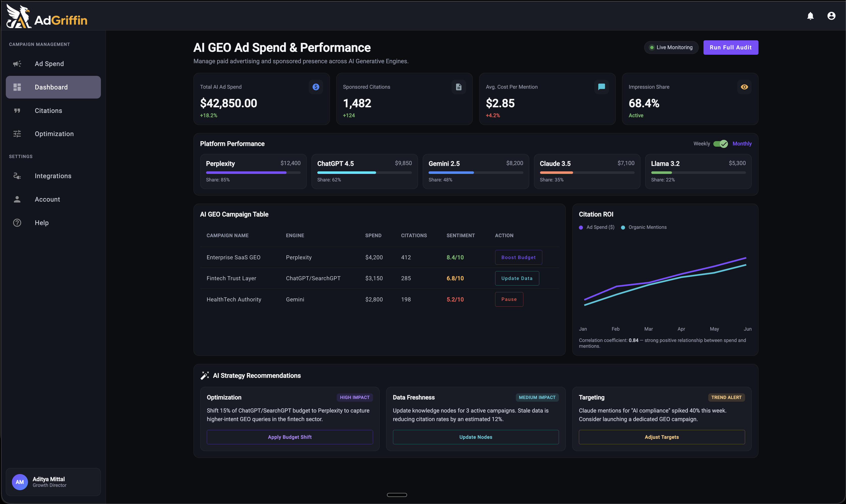The height and width of the screenshot is (504, 846).
Task: Click the Integrations connector icon
Action: pos(17,176)
